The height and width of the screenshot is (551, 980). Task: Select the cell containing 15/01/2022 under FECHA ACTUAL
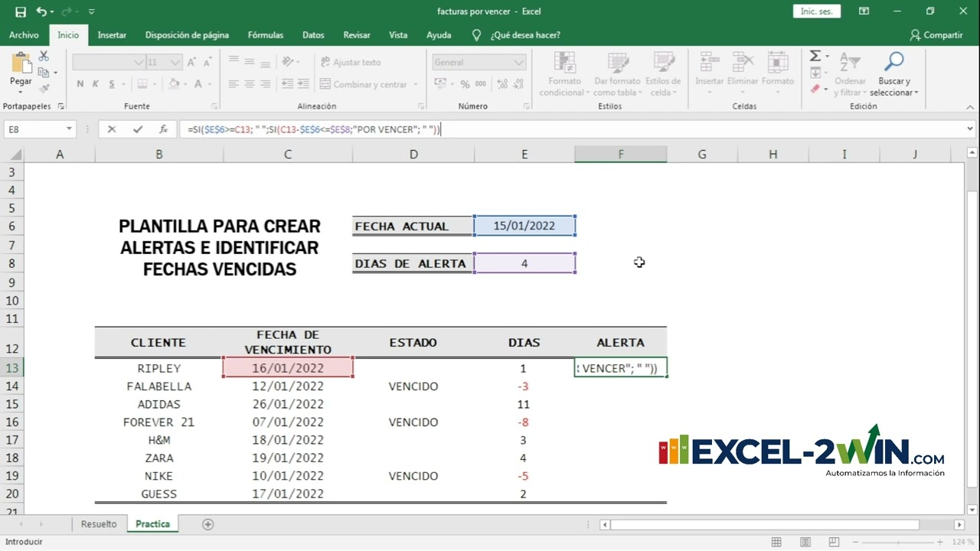click(524, 226)
